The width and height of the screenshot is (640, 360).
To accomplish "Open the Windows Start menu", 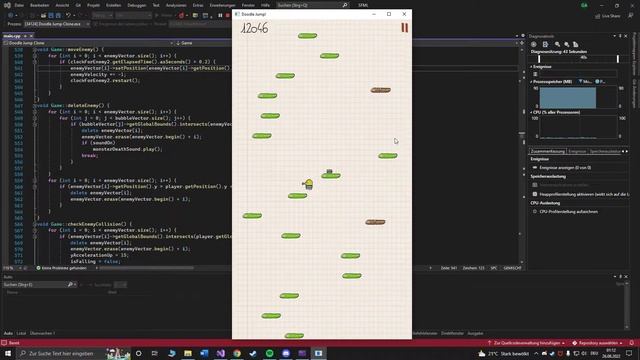I will coord(8,353).
